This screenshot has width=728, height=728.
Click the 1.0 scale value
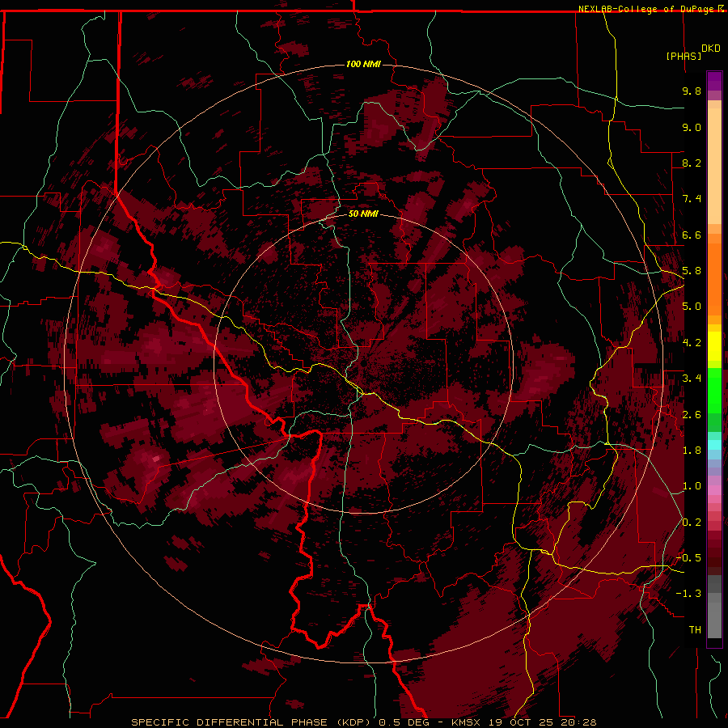pos(692,486)
